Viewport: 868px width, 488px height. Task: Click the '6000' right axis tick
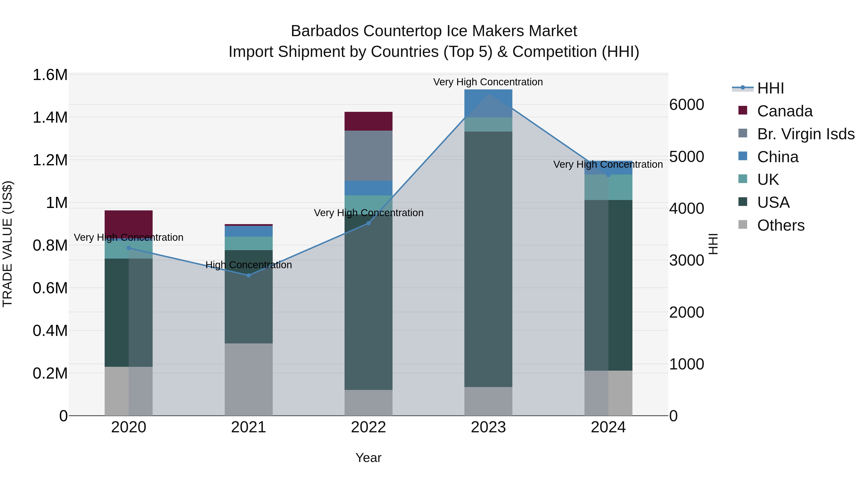[686, 105]
